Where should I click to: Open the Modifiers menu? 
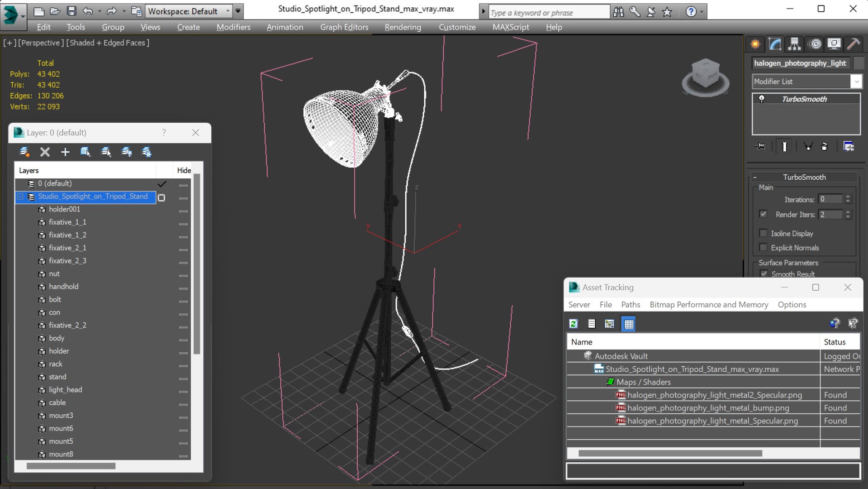click(233, 27)
